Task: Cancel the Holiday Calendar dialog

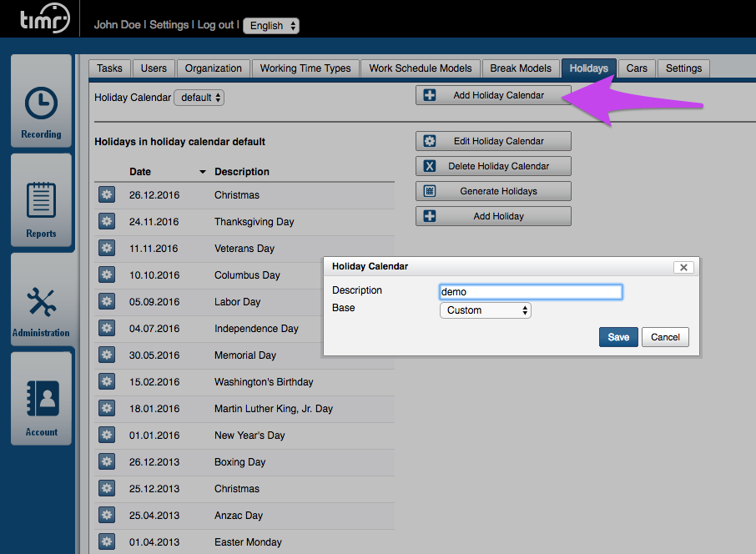Action: 665,337
